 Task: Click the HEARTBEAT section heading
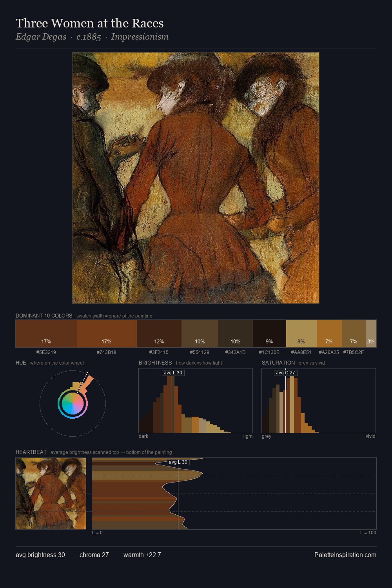pos(31,452)
